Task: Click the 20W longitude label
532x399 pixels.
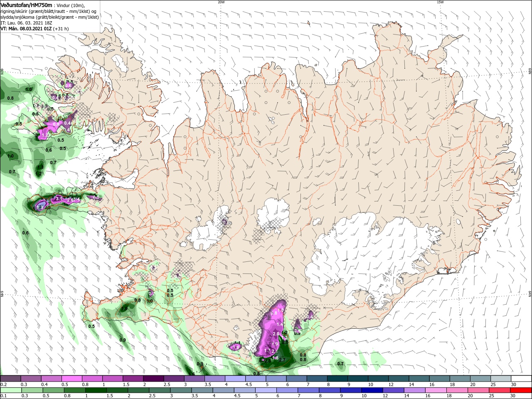Action: click(x=221, y=2)
